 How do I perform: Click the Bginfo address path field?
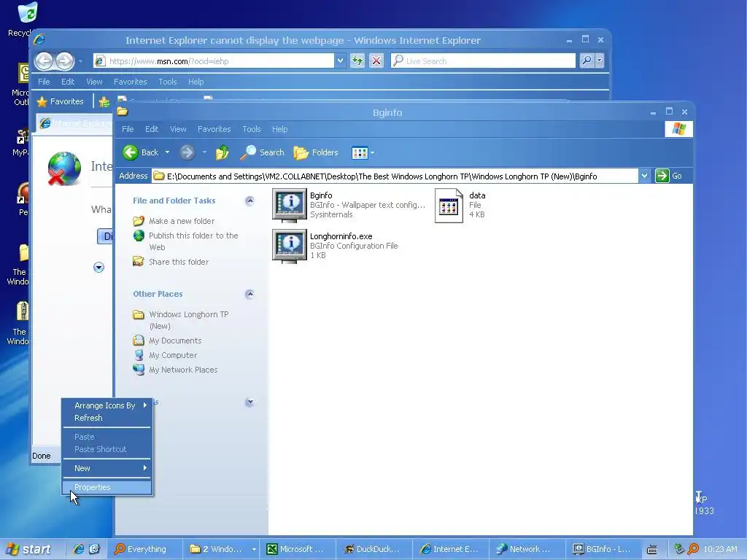[x=395, y=176]
